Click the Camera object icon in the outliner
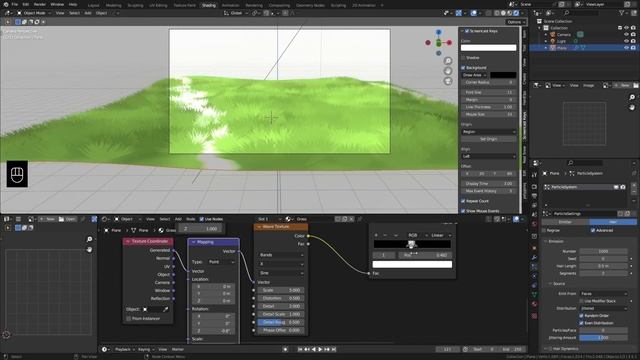The width and height of the screenshot is (640, 360). pyautogui.click(x=553, y=35)
